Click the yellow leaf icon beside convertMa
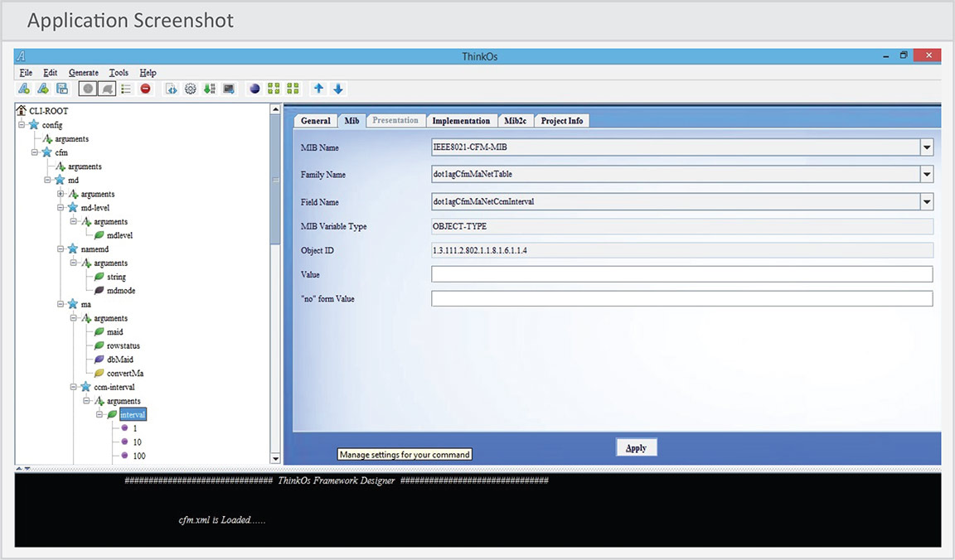 click(x=99, y=373)
